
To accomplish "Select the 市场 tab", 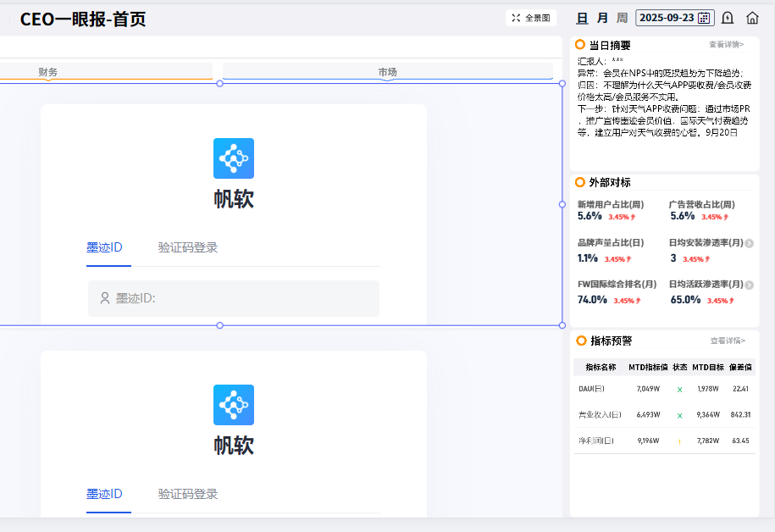I will pyautogui.click(x=388, y=72).
